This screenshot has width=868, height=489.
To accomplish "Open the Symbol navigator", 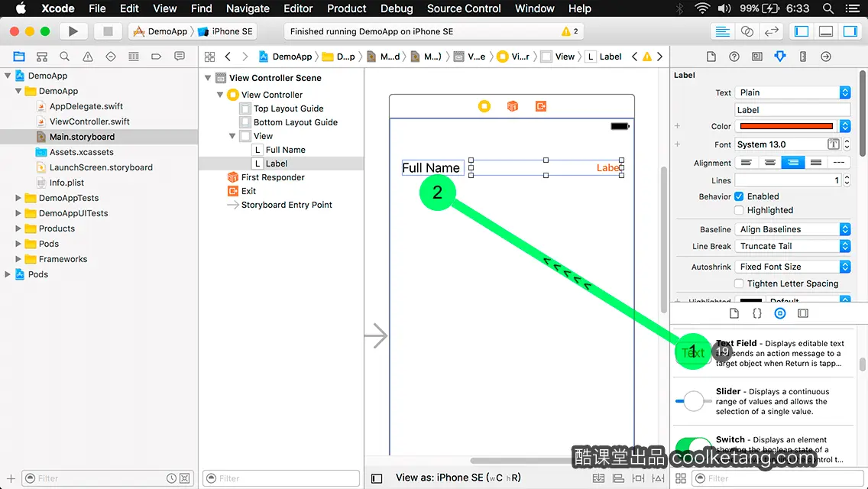I will (x=42, y=57).
